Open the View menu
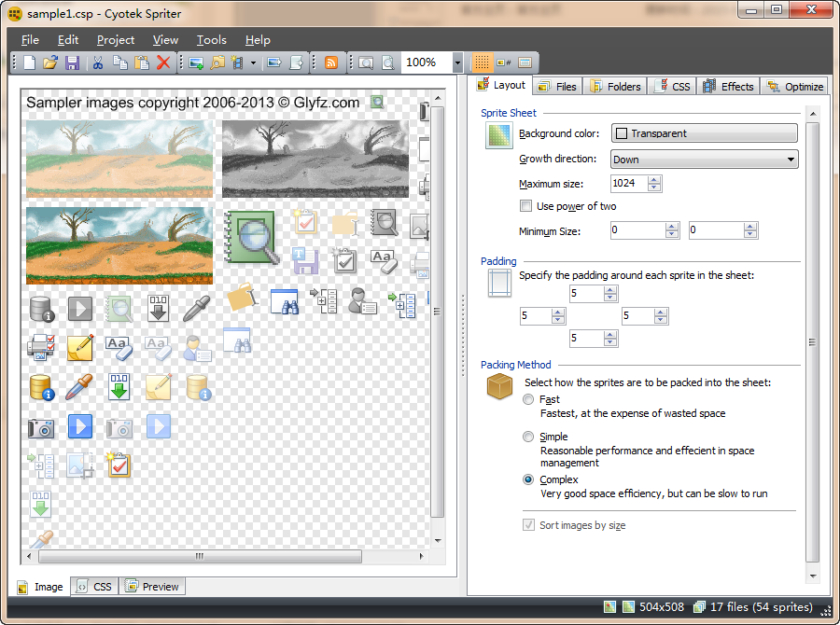The image size is (840, 625). (x=165, y=40)
